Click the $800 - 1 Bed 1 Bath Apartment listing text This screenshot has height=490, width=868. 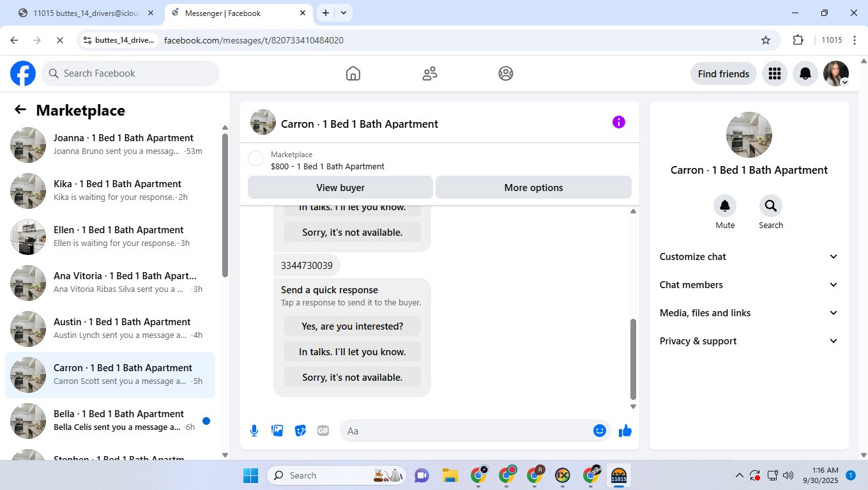[x=328, y=167]
